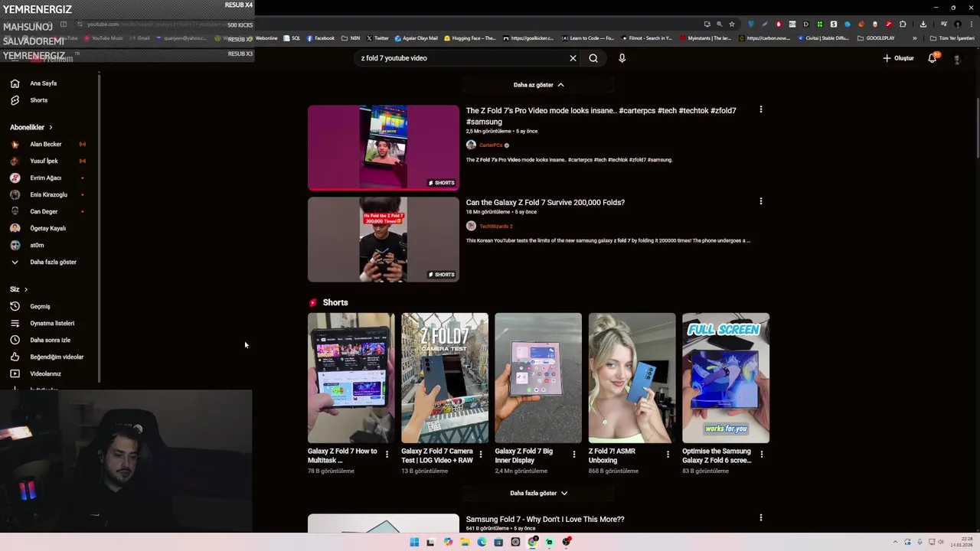The image size is (980, 551).
Task: Open more options for Big Inner Display short
Action: [x=573, y=455]
